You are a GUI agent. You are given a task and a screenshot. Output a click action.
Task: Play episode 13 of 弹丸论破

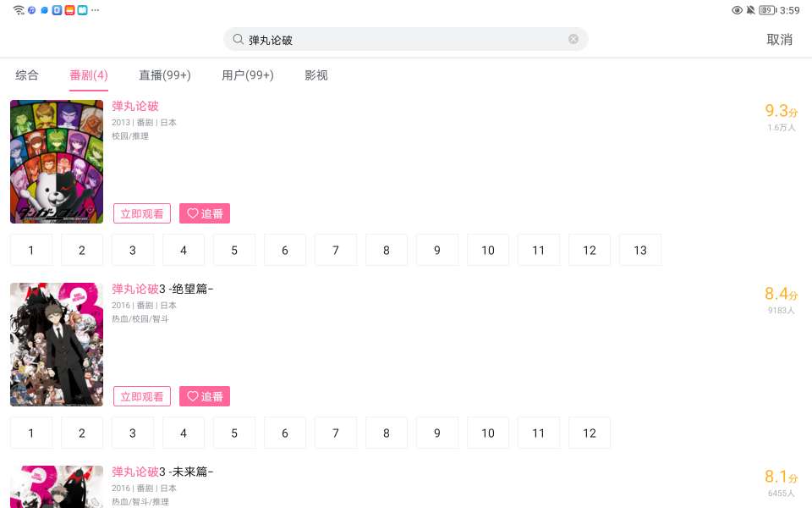tap(640, 250)
